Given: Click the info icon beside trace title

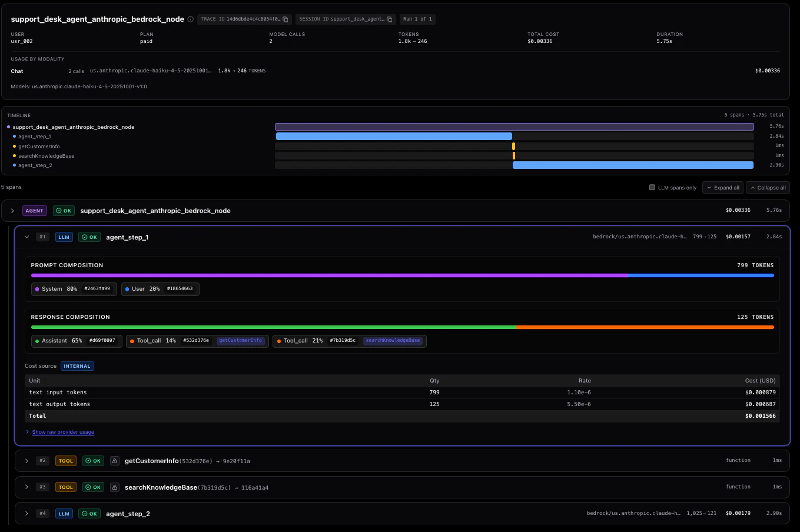Looking at the screenshot, I should pyautogui.click(x=190, y=19).
